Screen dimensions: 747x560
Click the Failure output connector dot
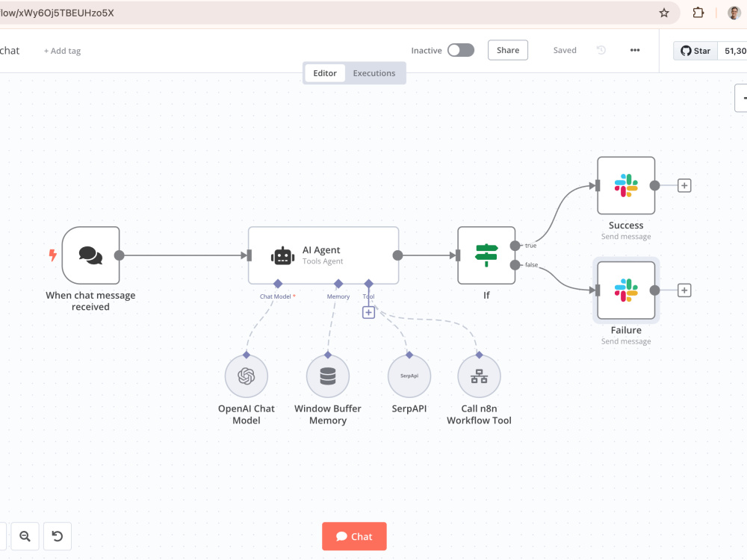click(x=655, y=290)
